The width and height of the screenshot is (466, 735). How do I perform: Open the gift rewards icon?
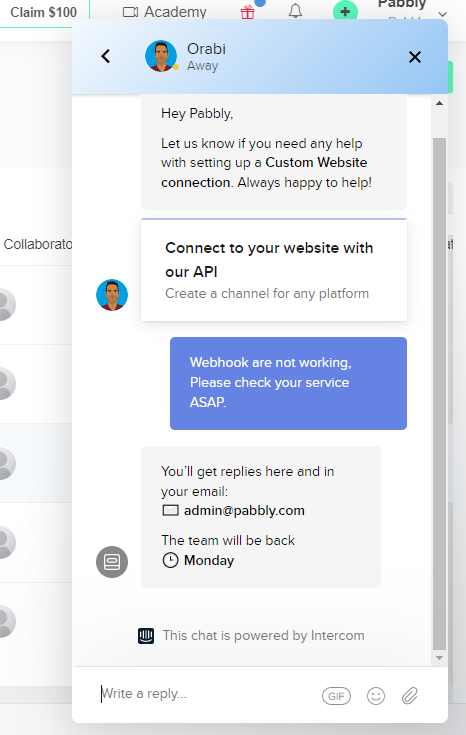[248, 12]
